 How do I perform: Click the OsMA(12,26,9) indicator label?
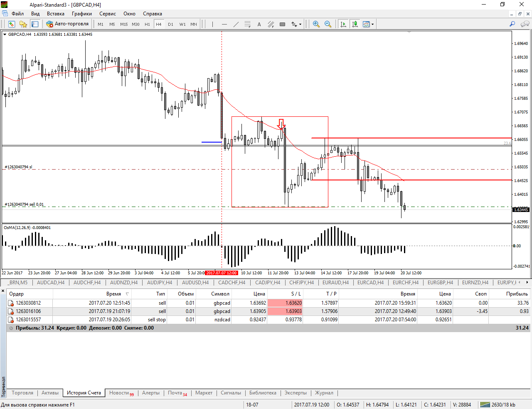27,228
